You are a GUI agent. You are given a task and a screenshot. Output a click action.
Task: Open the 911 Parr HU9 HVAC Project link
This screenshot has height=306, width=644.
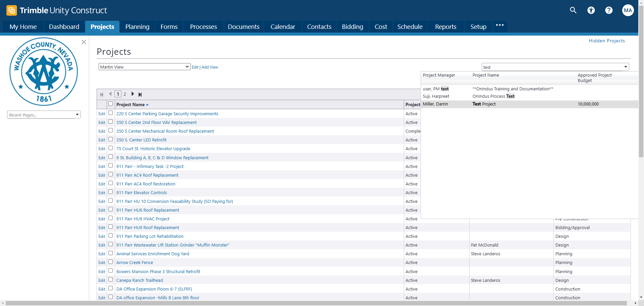pos(143,219)
